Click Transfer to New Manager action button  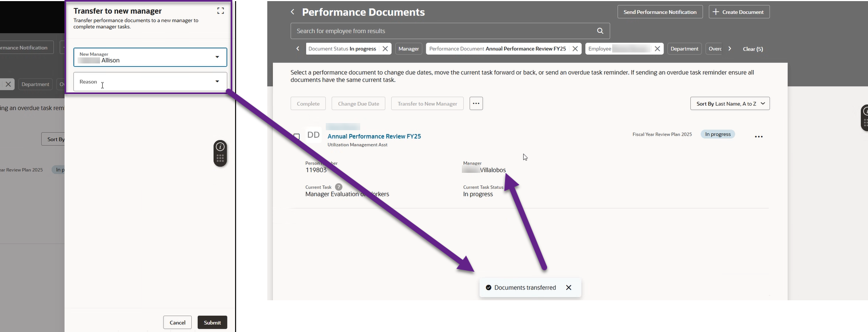point(427,103)
